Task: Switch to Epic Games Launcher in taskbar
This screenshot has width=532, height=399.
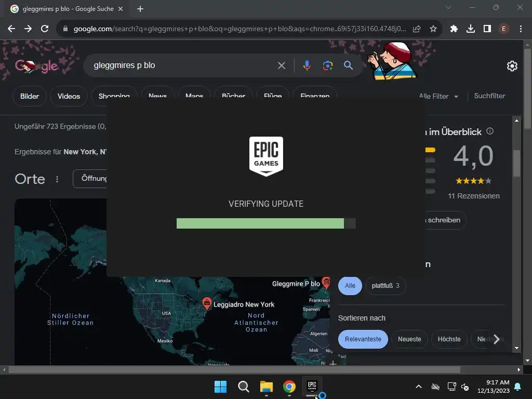Action: point(312,387)
